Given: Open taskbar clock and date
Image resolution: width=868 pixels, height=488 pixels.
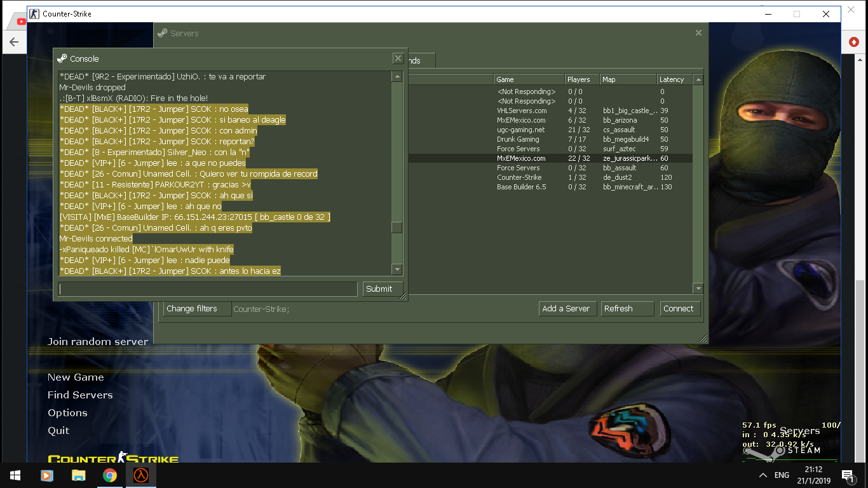Looking at the screenshot, I should pos(813,475).
